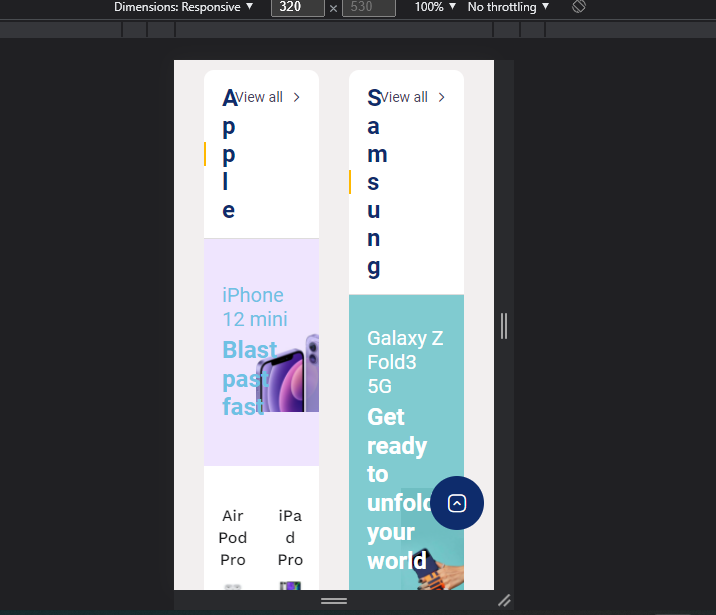Click the chevron next to Apple View all

(x=297, y=97)
